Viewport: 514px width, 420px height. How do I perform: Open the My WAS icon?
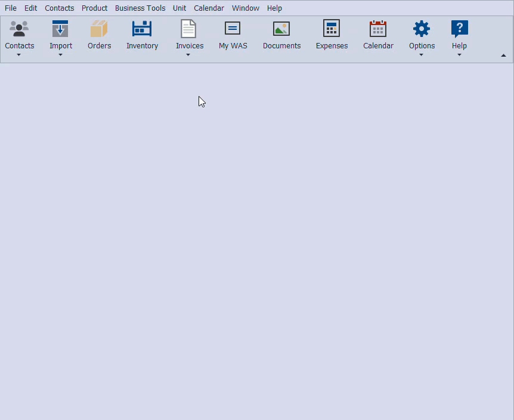[x=233, y=28]
